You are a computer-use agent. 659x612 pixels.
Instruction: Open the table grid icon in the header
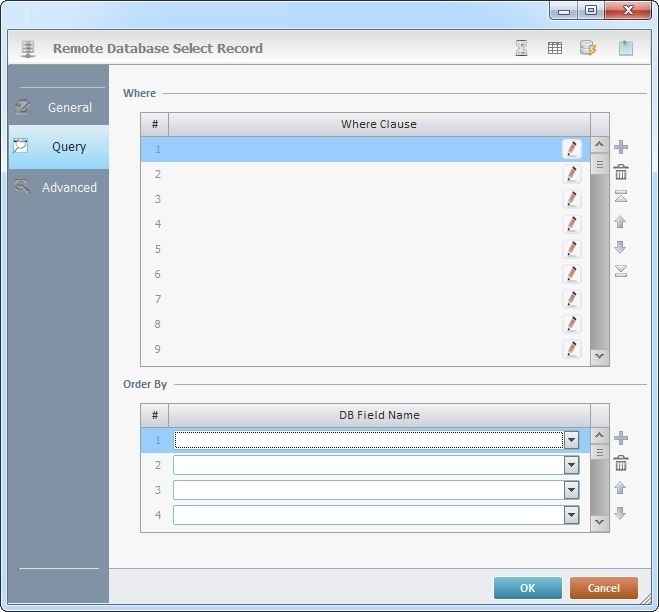[554, 48]
